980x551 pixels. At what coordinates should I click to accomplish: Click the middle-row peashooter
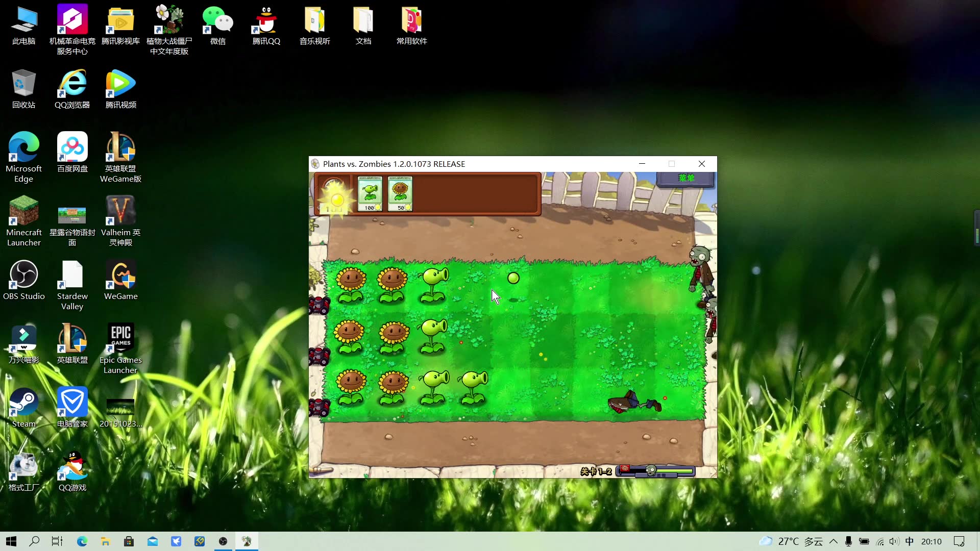coord(433,336)
